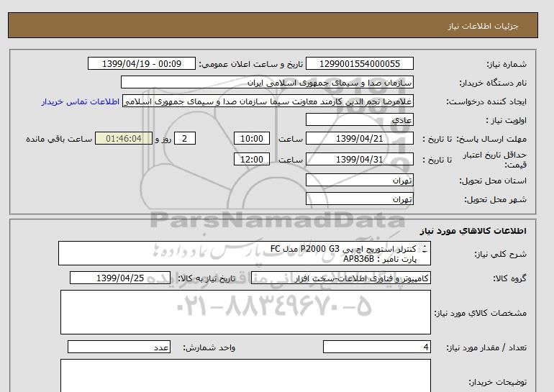Viewport: 554px width, 392px height.
Task: Click delivery province field تهران
Action: click(359, 180)
